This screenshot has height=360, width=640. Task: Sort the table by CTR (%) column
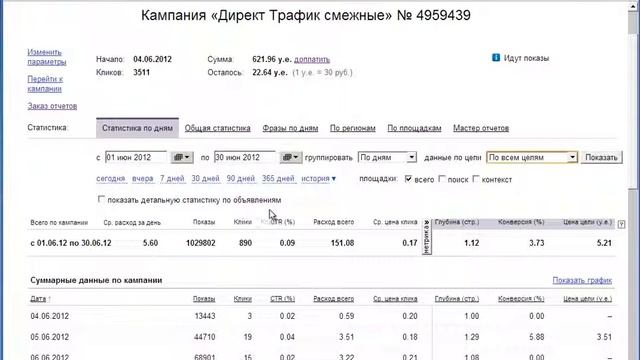coord(282,299)
